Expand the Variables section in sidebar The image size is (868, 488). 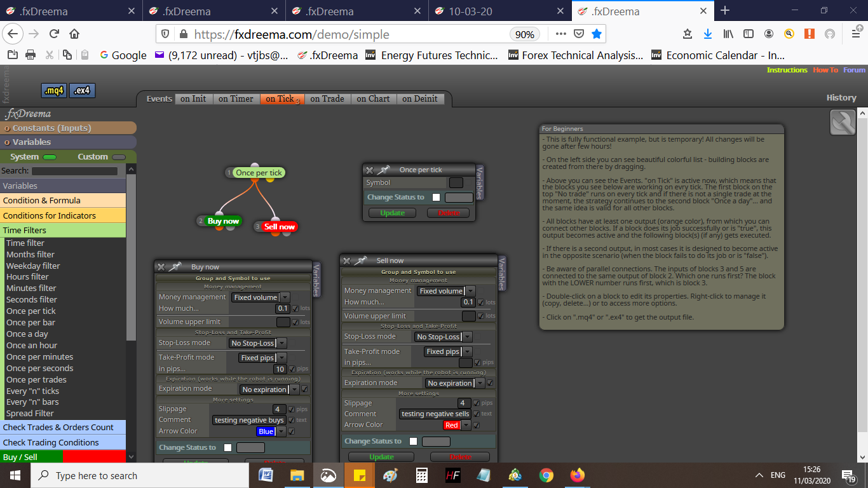(68, 142)
